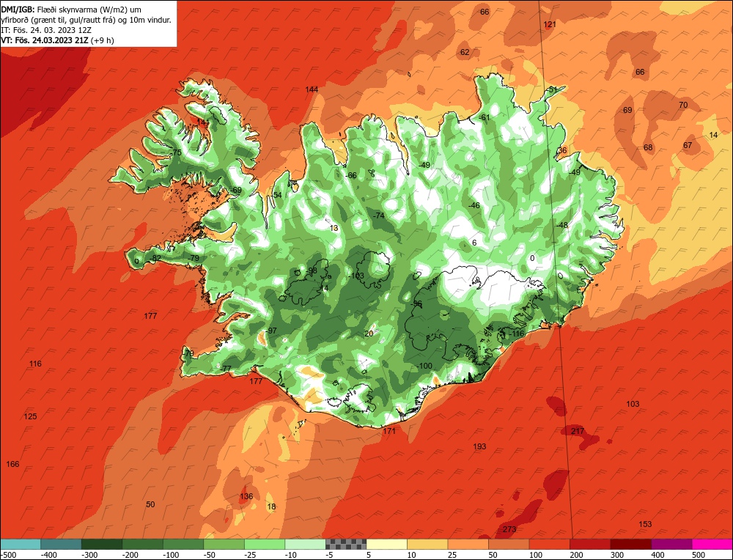Screen dimensions: 733x560
Task: Select the red 200 to 300 legend swatch
Action: (x=590, y=544)
